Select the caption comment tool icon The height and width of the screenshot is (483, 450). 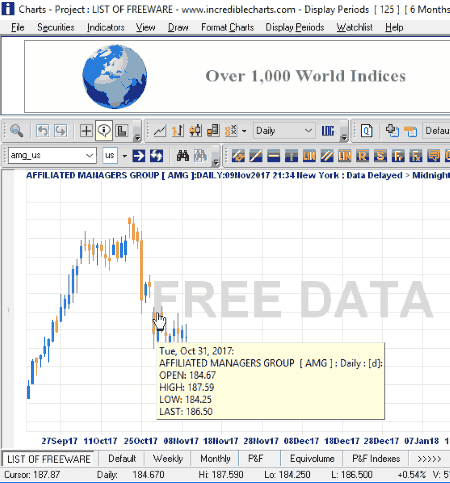[434, 156]
